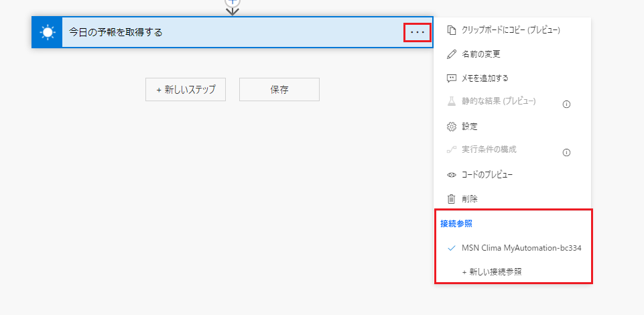Click the gear icon beside 設定
This screenshot has width=644, height=315.
pos(452,127)
